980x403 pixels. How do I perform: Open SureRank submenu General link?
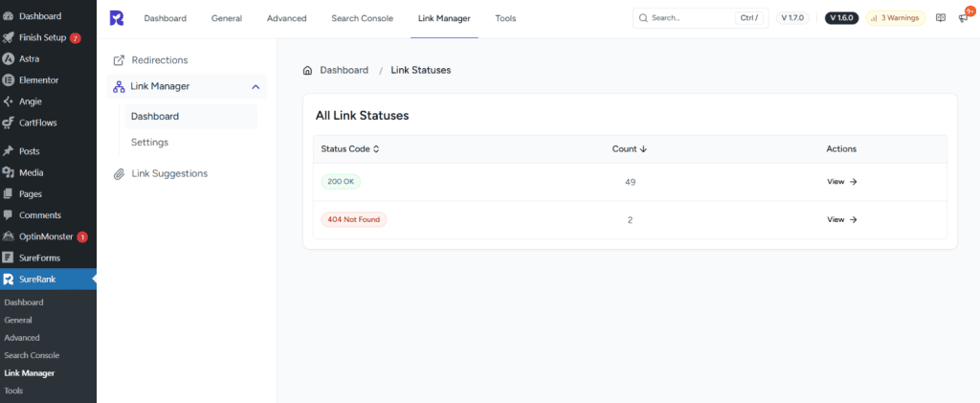(x=18, y=320)
